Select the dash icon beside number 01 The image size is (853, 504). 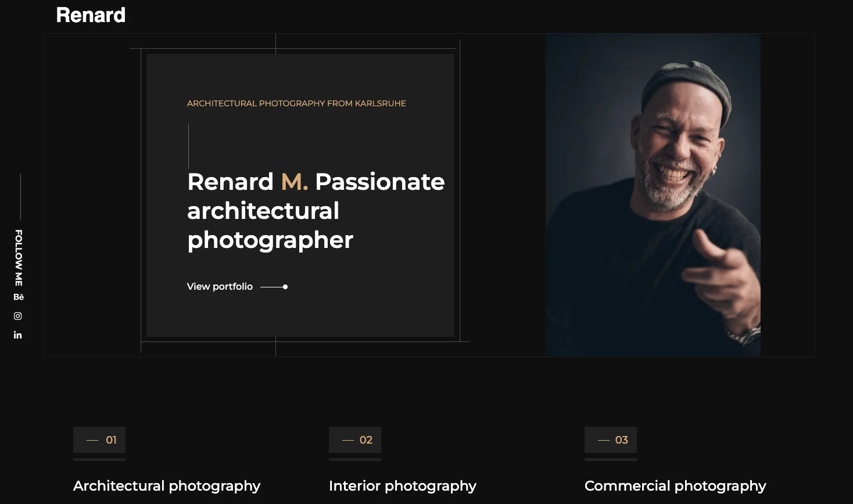[92, 440]
